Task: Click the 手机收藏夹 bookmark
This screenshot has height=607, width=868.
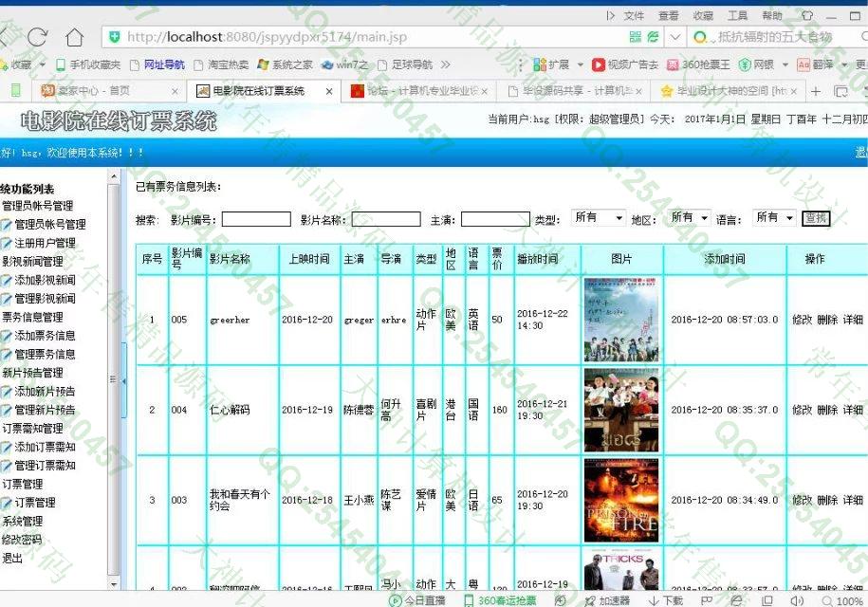Action: point(88,64)
